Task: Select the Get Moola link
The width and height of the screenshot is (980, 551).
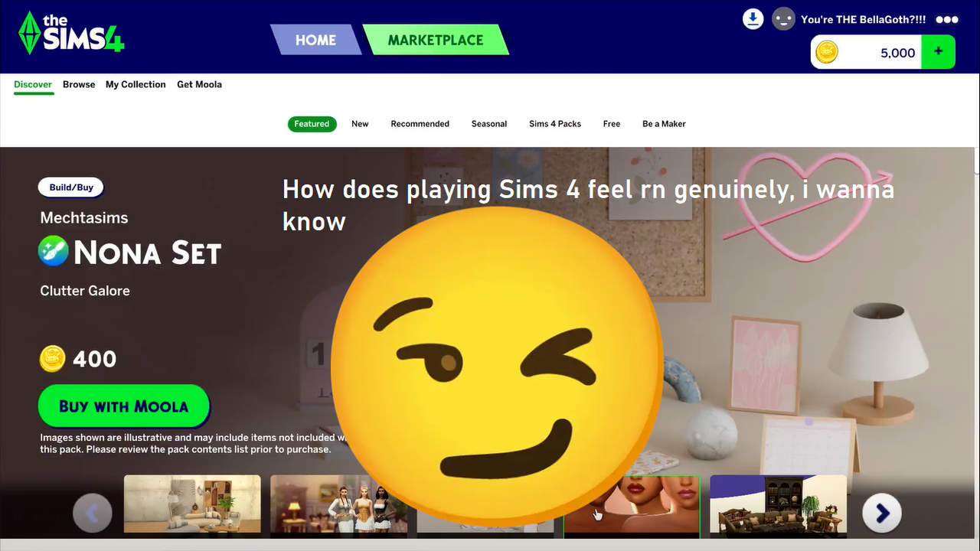Action: pos(199,84)
